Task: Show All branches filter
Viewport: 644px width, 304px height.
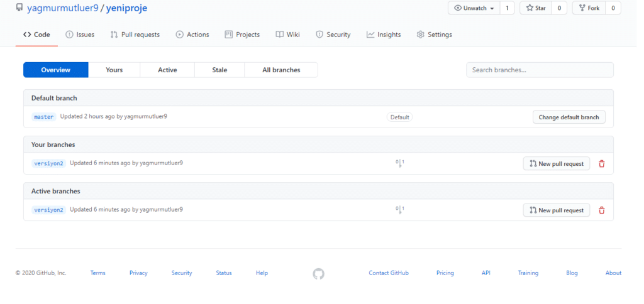Action: (281, 70)
